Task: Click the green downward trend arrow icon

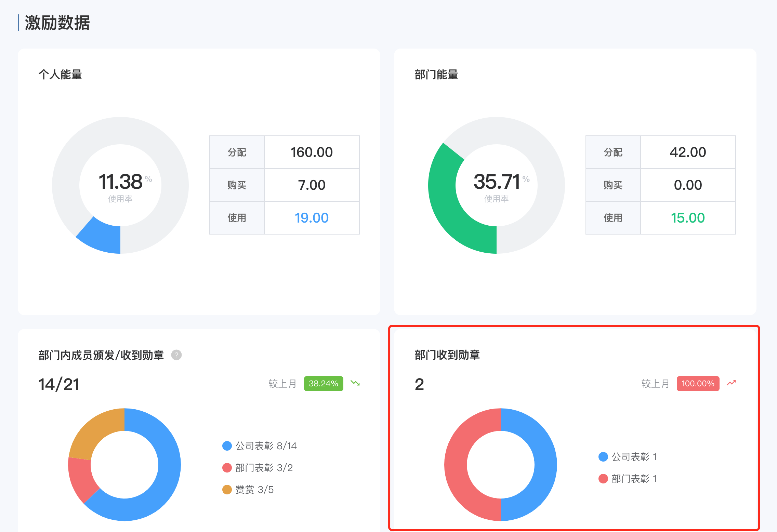Action: [355, 383]
